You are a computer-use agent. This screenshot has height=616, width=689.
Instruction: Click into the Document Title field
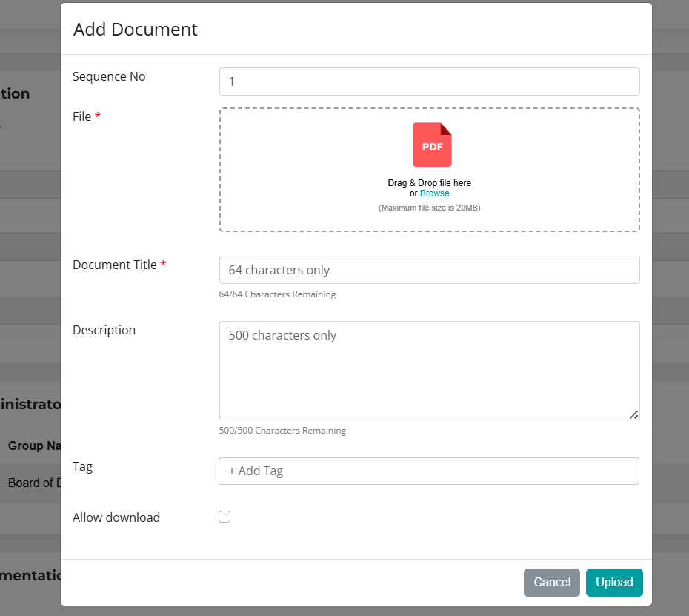[x=429, y=270]
